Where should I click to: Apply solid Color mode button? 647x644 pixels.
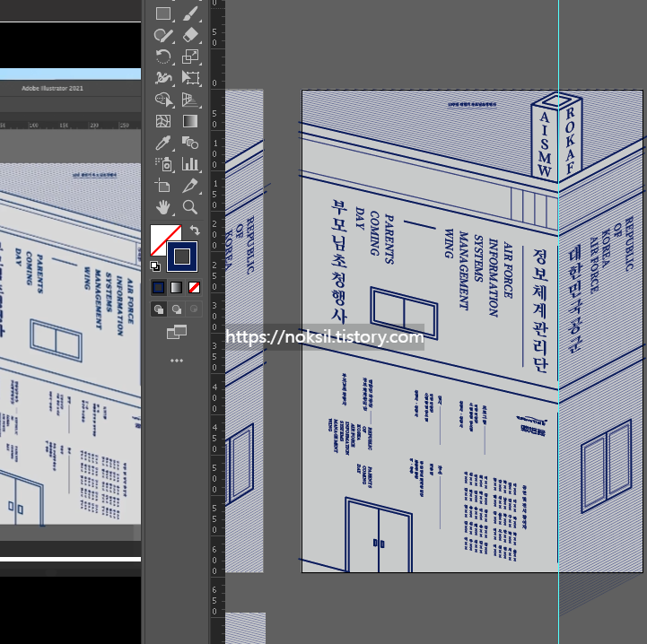[159, 288]
